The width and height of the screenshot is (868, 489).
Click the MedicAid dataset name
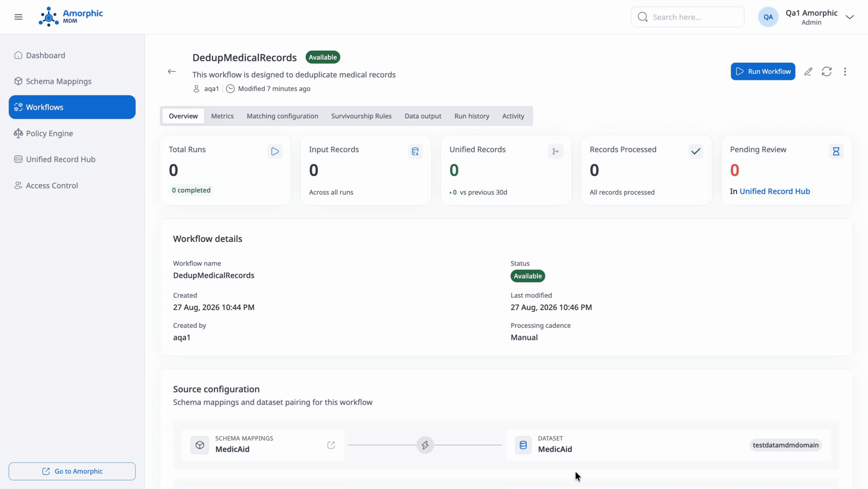[x=555, y=449]
